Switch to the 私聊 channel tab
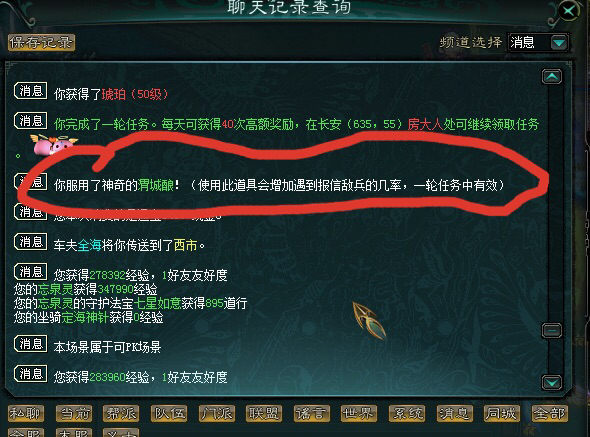590x437 pixels. (26, 414)
